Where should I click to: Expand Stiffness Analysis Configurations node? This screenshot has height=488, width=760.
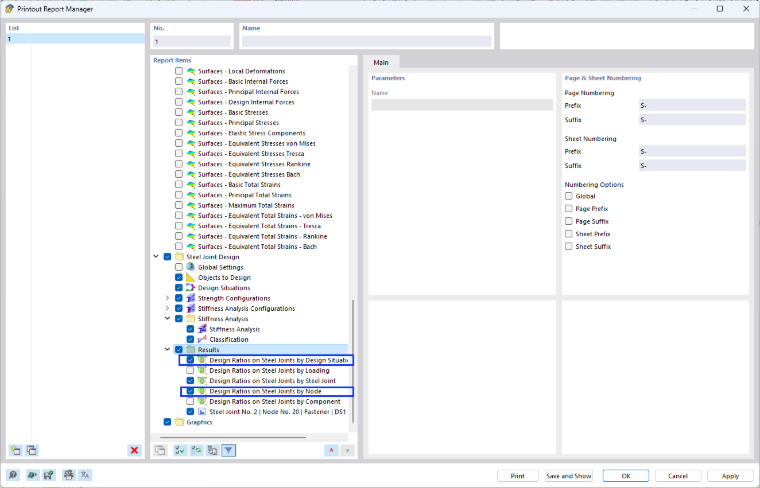[167, 308]
